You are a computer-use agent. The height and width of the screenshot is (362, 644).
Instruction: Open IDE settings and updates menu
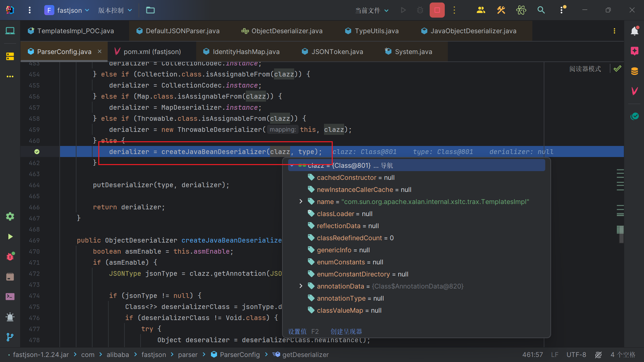[x=562, y=10]
